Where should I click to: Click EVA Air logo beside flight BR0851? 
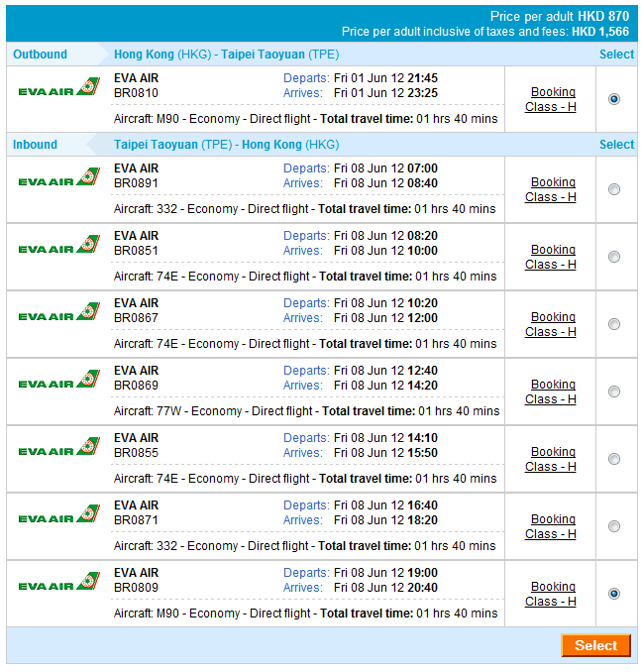coord(59,246)
